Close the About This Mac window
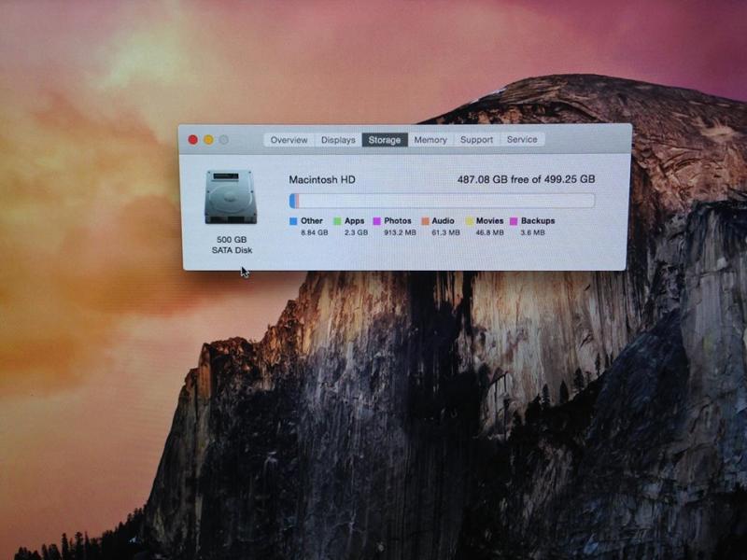 pos(193,139)
